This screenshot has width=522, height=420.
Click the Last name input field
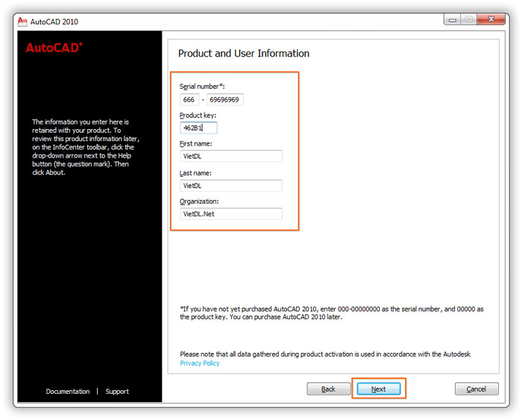click(231, 186)
